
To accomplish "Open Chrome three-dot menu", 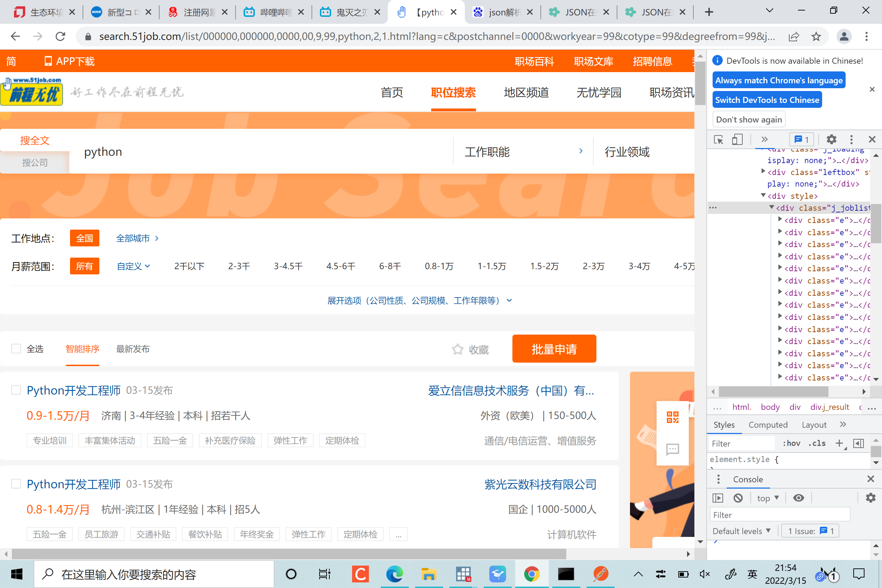I will point(866,36).
